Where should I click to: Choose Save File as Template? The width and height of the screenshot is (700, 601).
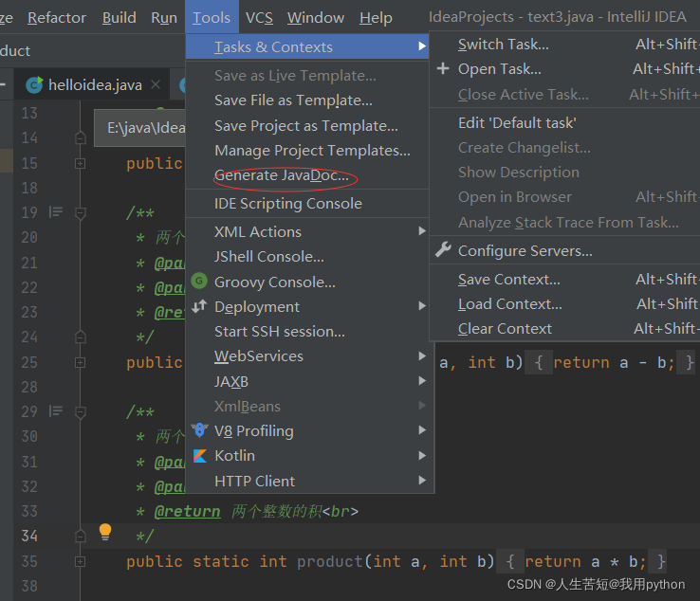[307, 100]
